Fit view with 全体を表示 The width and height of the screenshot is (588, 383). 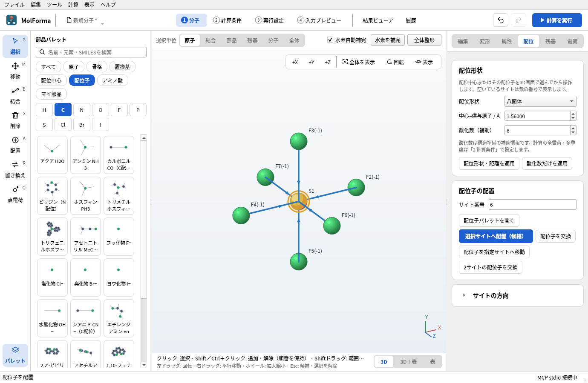tap(358, 62)
